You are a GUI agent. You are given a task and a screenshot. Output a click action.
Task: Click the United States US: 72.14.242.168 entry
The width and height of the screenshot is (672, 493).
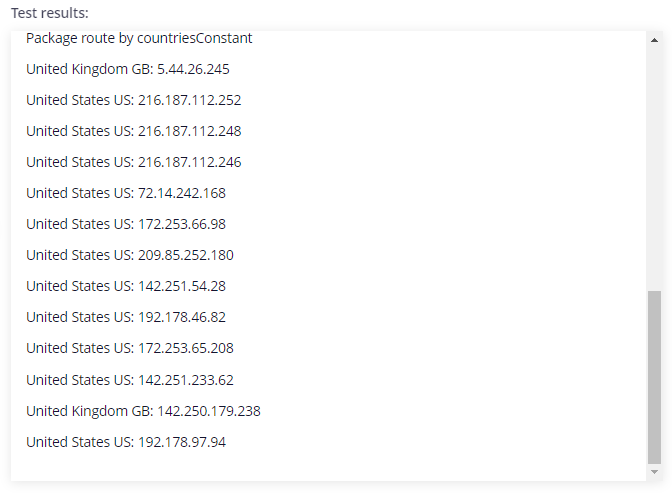click(x=126, y=193)
